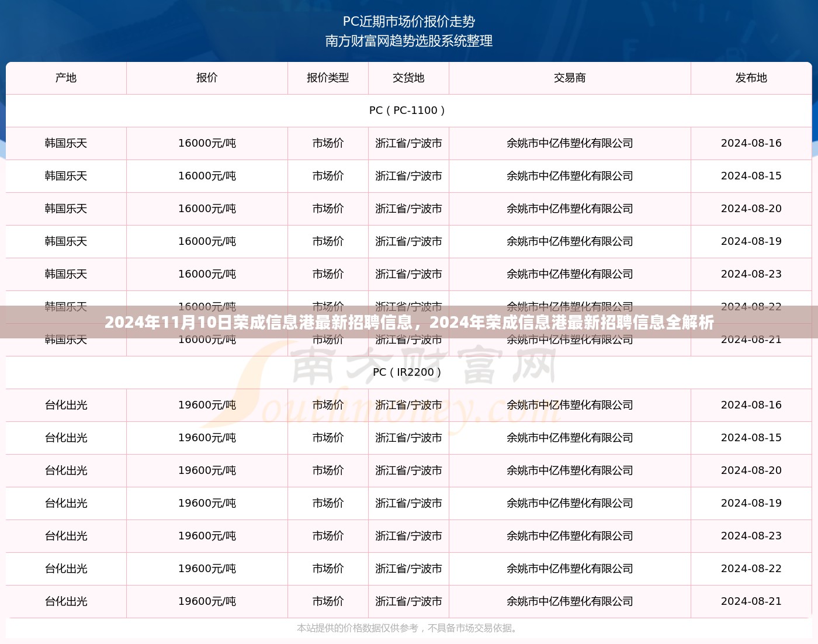This screenshot has height=644, width=818.
Task: Click 2024-08-16 date in the 韩国乐天 section
Action: coord(751,143)
